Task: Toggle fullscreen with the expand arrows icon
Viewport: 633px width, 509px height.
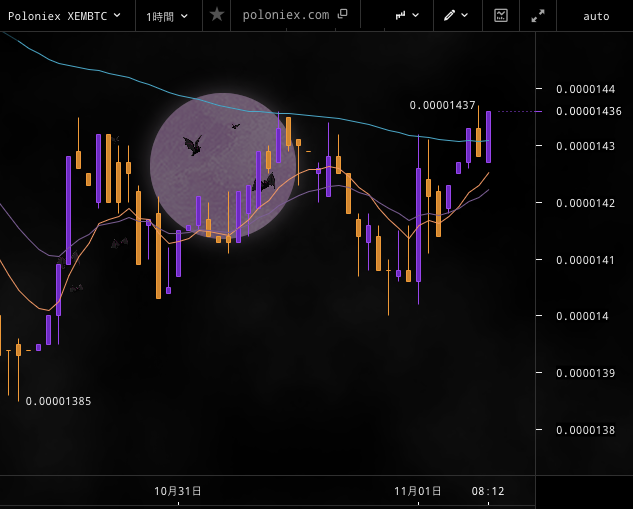Action: point(538,16)
